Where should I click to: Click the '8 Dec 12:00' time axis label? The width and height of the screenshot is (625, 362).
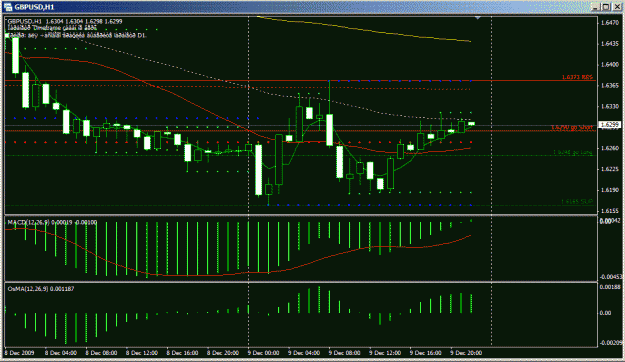[x=142, y=353]
